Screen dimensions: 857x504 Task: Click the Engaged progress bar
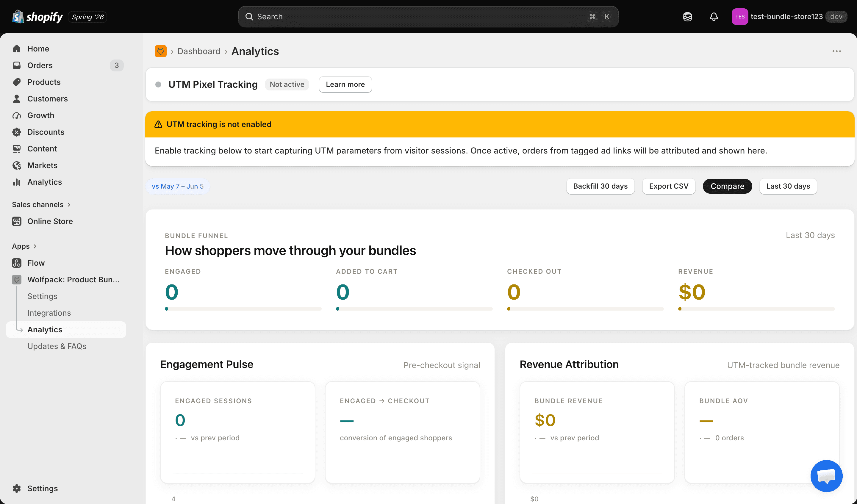243,309
